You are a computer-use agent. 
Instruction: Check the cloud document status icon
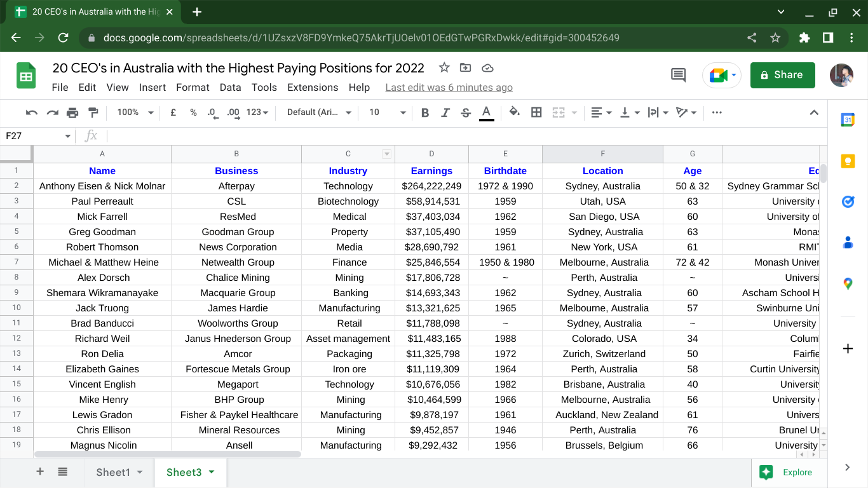tap(487, 68)
